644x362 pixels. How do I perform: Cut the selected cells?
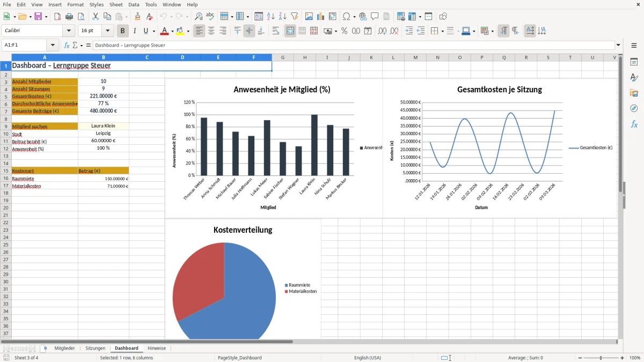[x=96, y=17]
